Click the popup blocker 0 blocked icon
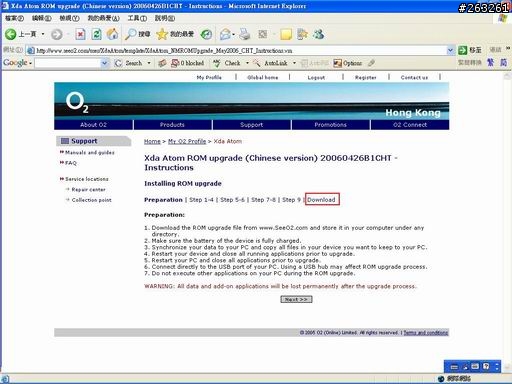This screenshot has width=512, height=384. 188,63
